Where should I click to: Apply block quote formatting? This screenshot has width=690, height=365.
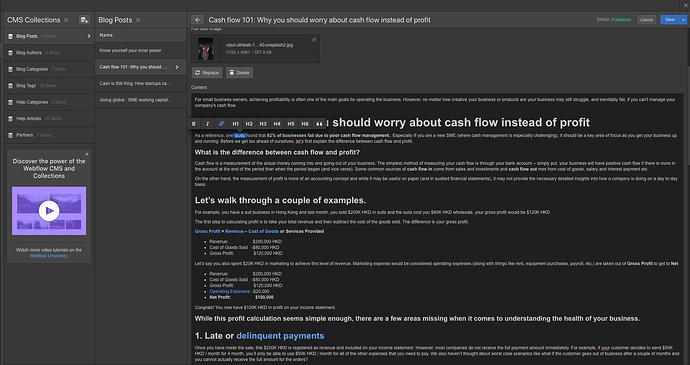[x=319, y=124]
